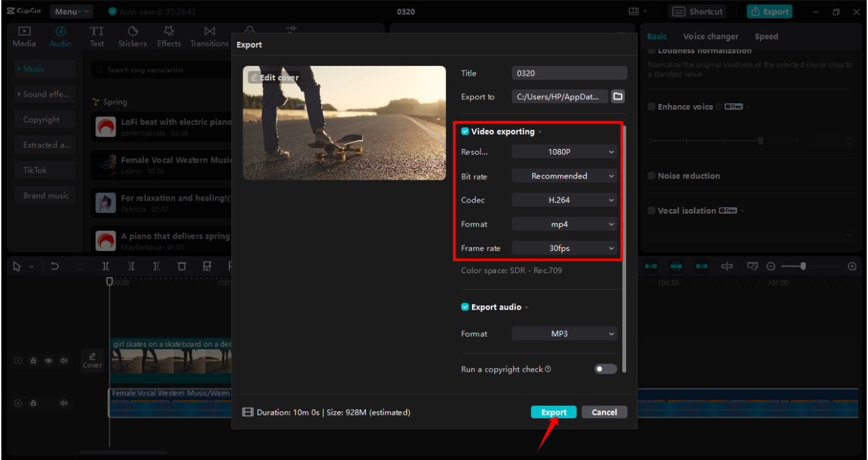Adjust the timeline zoom slider handle
The image size is (868, 460).
tap(803, 266)
